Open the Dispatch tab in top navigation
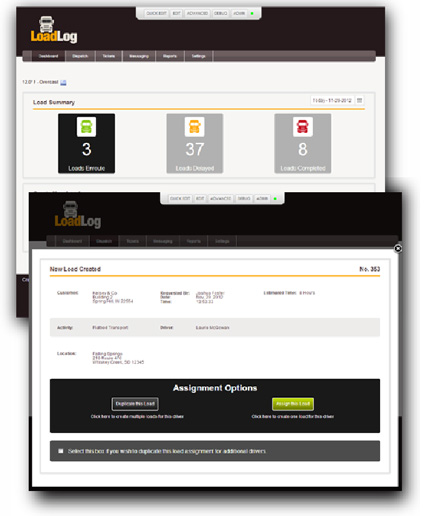 point(80,56)
